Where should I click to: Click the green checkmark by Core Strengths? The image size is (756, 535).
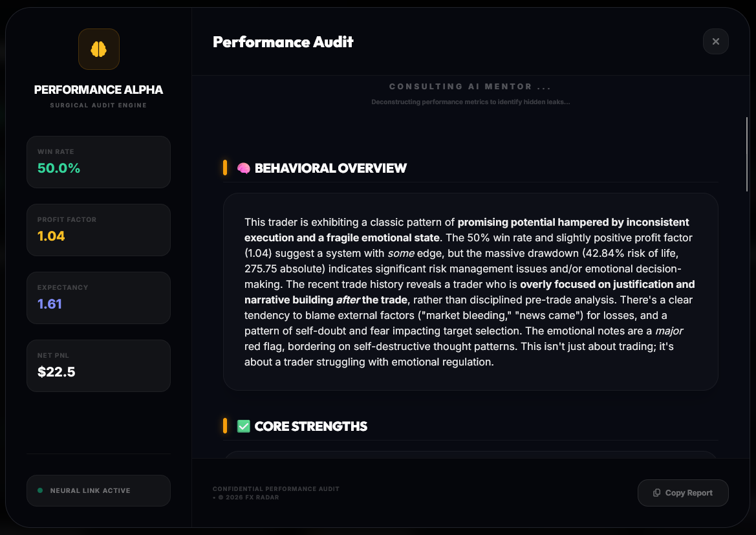point(244,426)
